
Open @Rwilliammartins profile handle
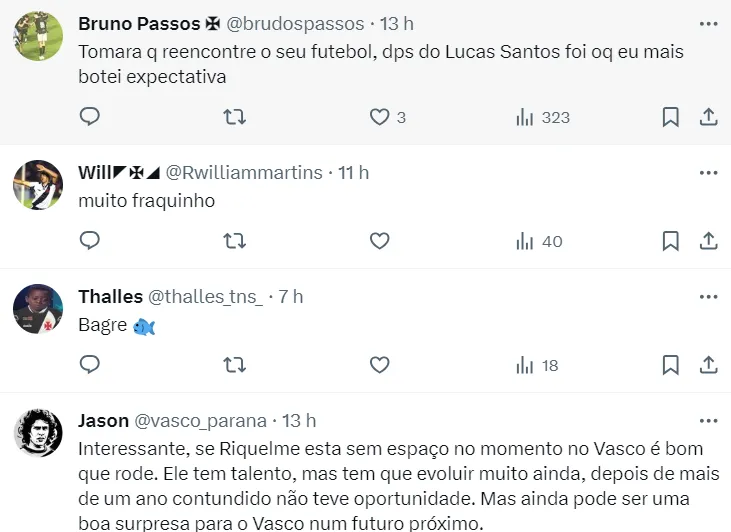244,173
